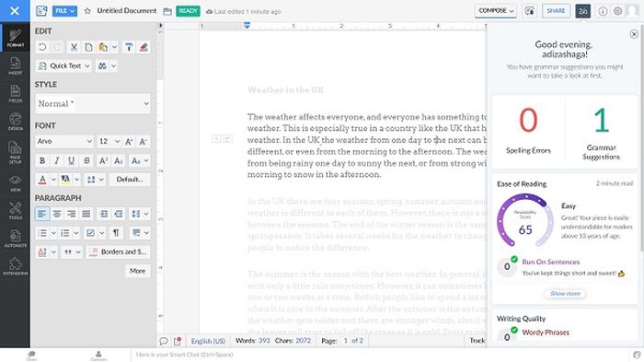The height and width of the screenshot is (362, 644).
Task: Select the Format Painter icon
Action: tap(129, 47)
